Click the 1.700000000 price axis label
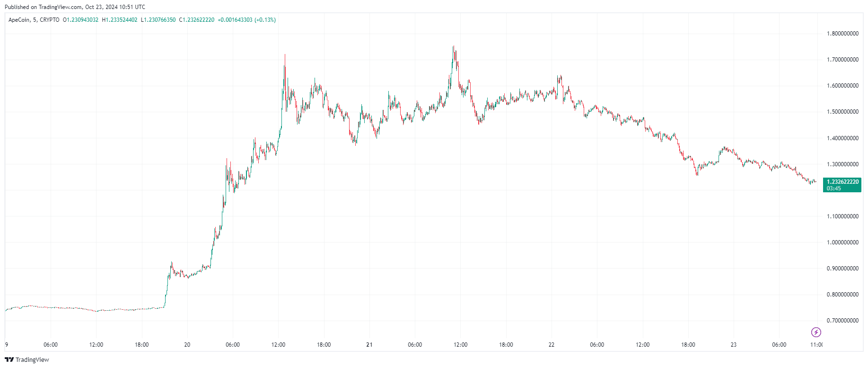 [x=842, y=60]
